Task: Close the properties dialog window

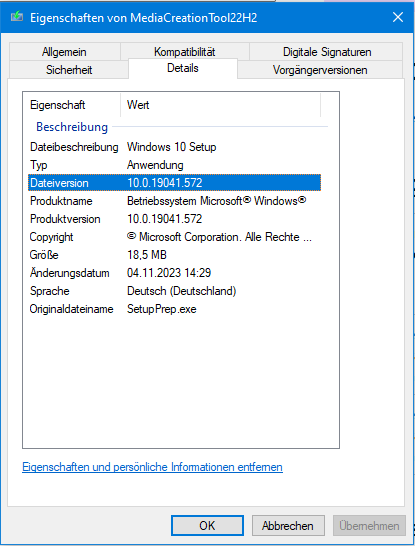Action: point(398,17)
